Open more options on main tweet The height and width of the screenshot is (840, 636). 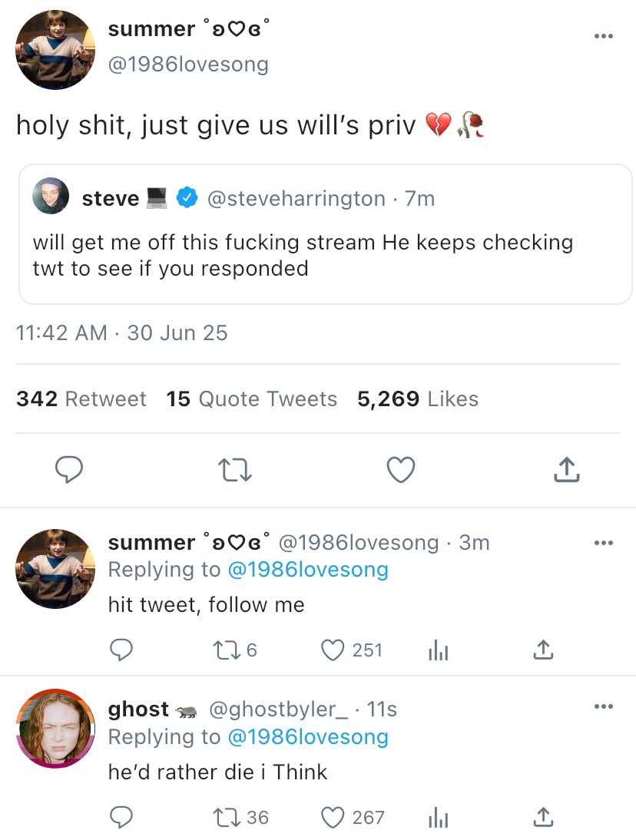pos(604,36)
